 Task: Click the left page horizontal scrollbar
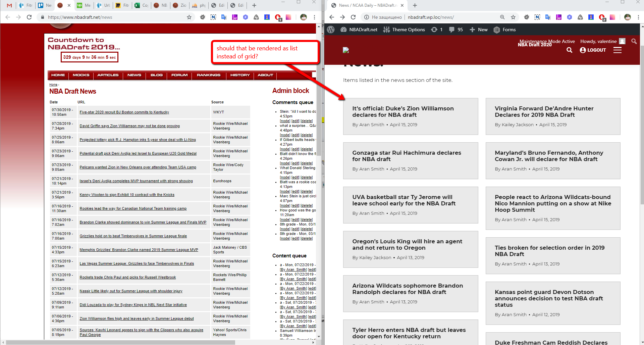click(121, 342)
